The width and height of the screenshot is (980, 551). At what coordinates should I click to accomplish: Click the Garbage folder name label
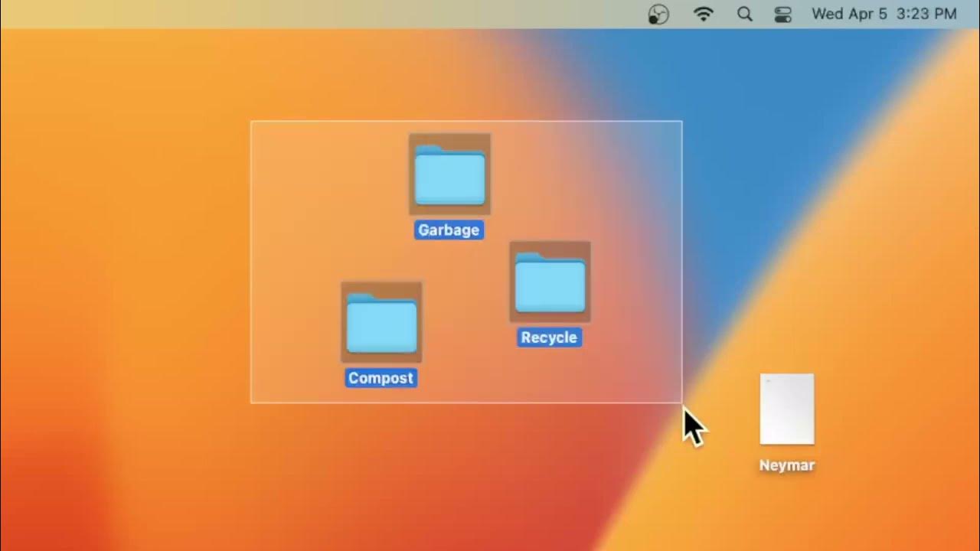click(x=449, y=230)
